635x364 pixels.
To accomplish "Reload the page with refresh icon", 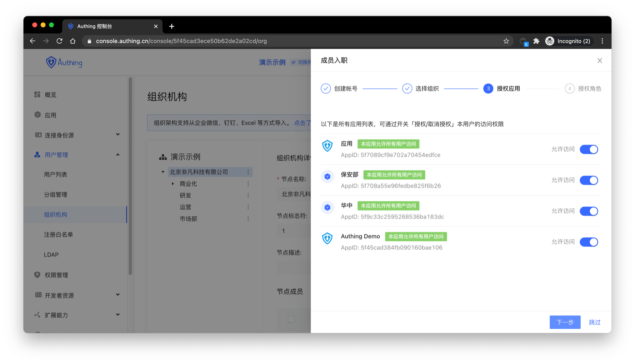I will 60,41.
